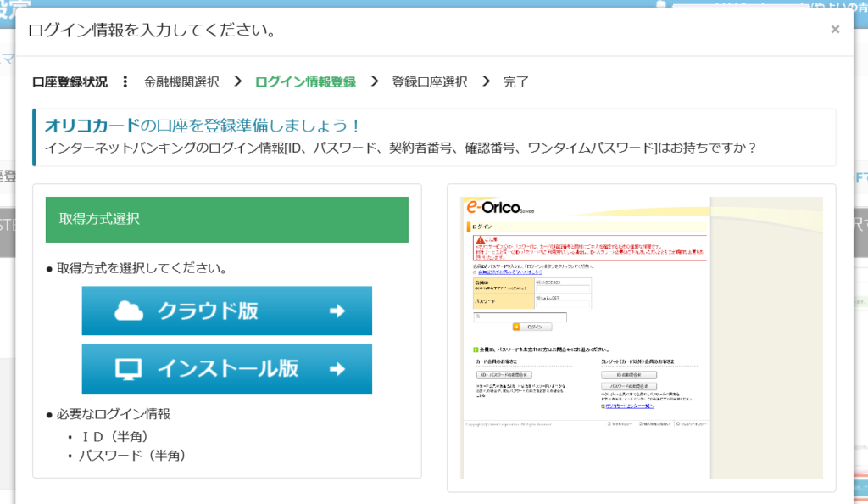Select the ログイン情報登録 step
The width and height of the screenshot is (868, 504).
tap(305, 82)
